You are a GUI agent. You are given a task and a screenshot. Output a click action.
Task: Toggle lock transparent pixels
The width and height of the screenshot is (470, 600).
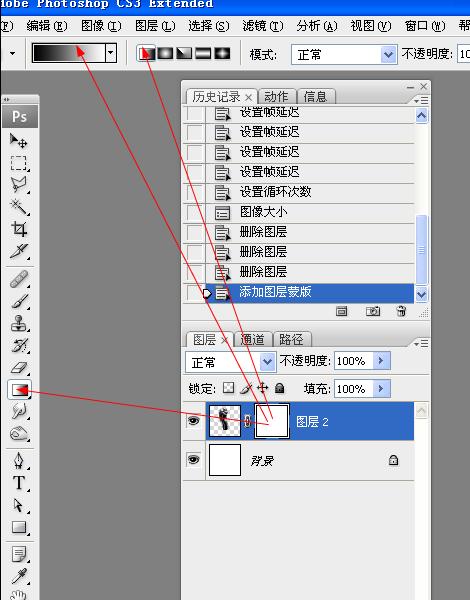[x=228, y=388]
